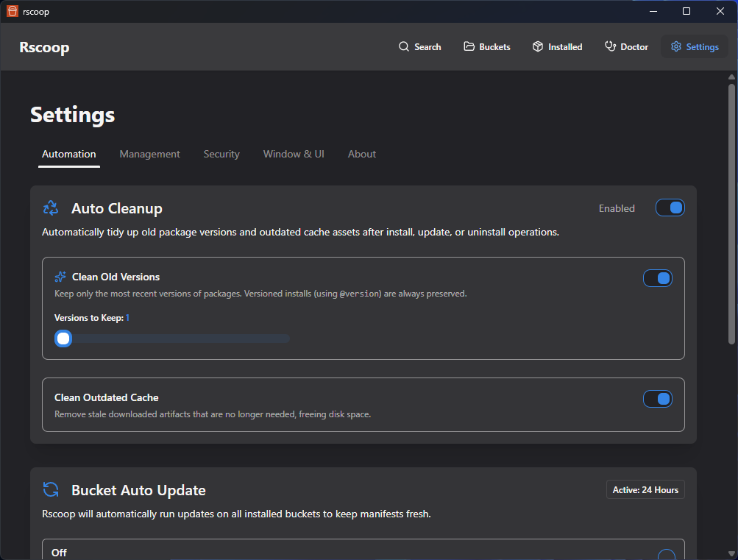Close the rscoop window

720,11
